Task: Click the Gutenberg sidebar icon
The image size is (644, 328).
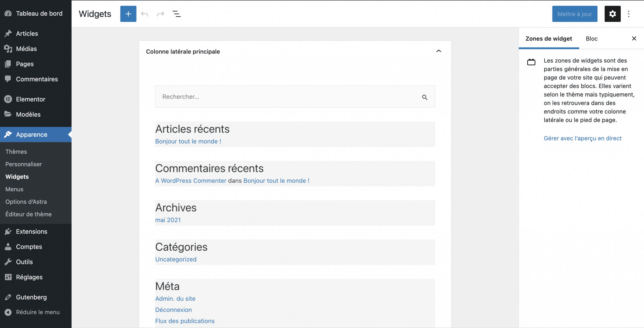Action: tap(8, 297)
